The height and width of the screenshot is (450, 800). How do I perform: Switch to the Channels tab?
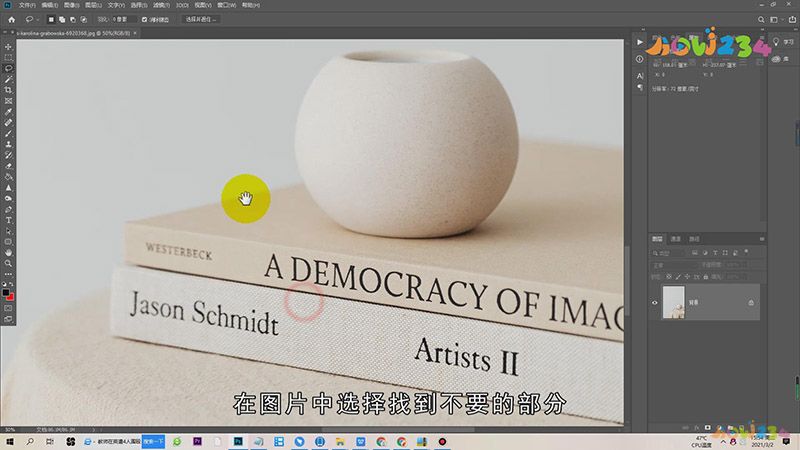pyautogui.click(x=676, y=239)
